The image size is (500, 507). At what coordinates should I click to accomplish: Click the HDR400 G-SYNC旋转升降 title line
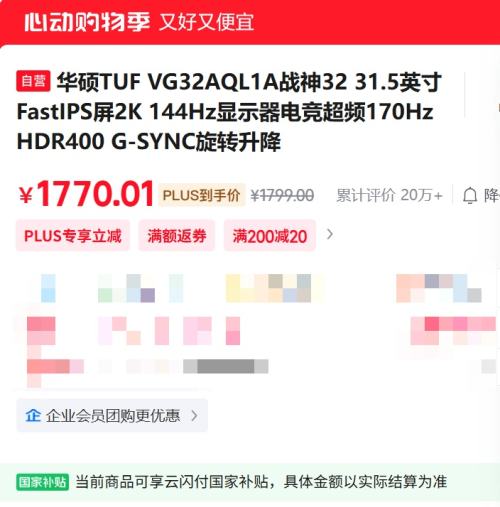[x=149, y=142]
